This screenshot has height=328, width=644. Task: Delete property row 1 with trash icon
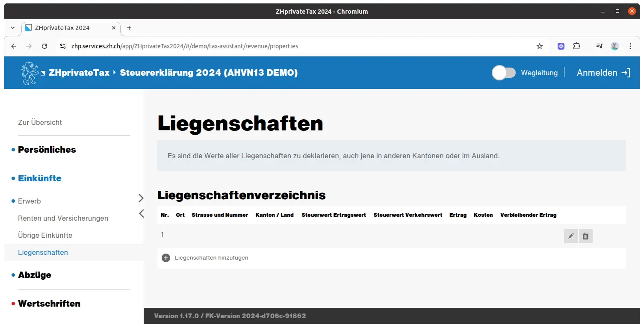pyautogui.click(x=586, y=236)
